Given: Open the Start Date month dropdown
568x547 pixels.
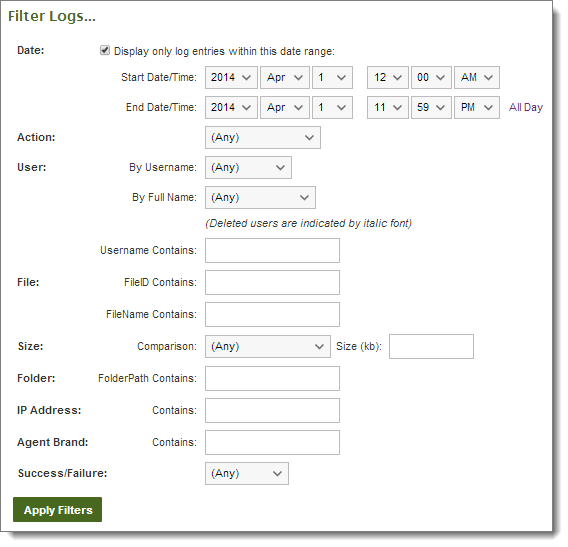Looking at the screenshot, I should pyautogui.click(x=285, y=78).
